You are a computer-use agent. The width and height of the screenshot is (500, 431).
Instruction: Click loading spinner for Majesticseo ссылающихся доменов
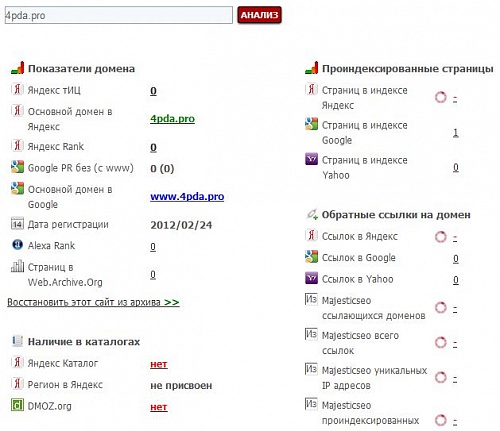point(441,308)
